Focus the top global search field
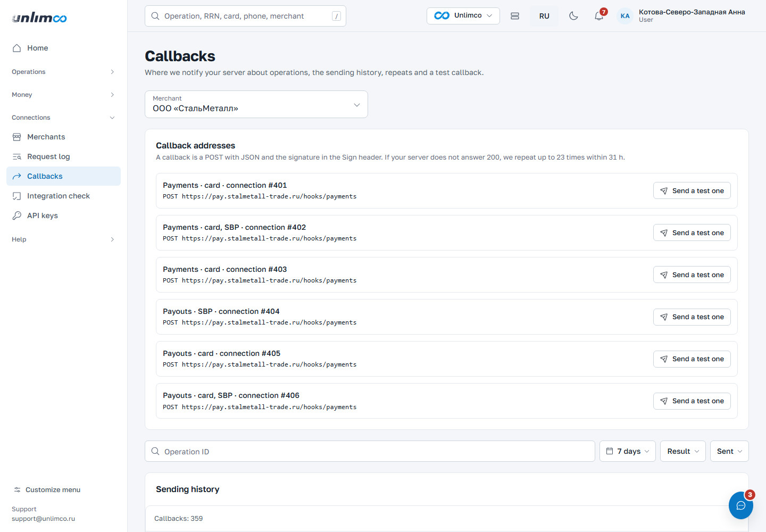The image size is (766, 532). click(x=245, y=16)
